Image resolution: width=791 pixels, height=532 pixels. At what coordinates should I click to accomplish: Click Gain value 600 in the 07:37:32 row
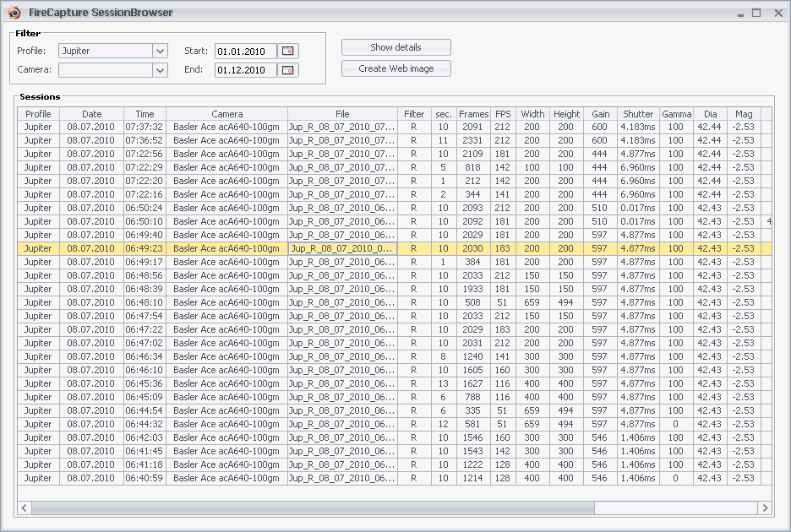(600, 127)
